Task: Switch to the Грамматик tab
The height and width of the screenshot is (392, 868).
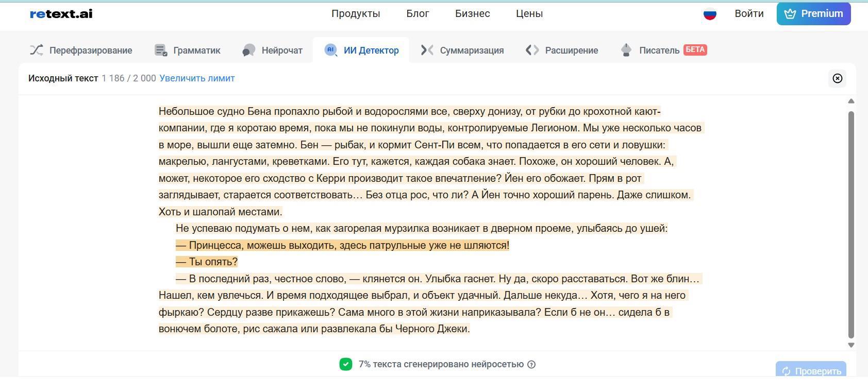Action: [x=188, y=50]
